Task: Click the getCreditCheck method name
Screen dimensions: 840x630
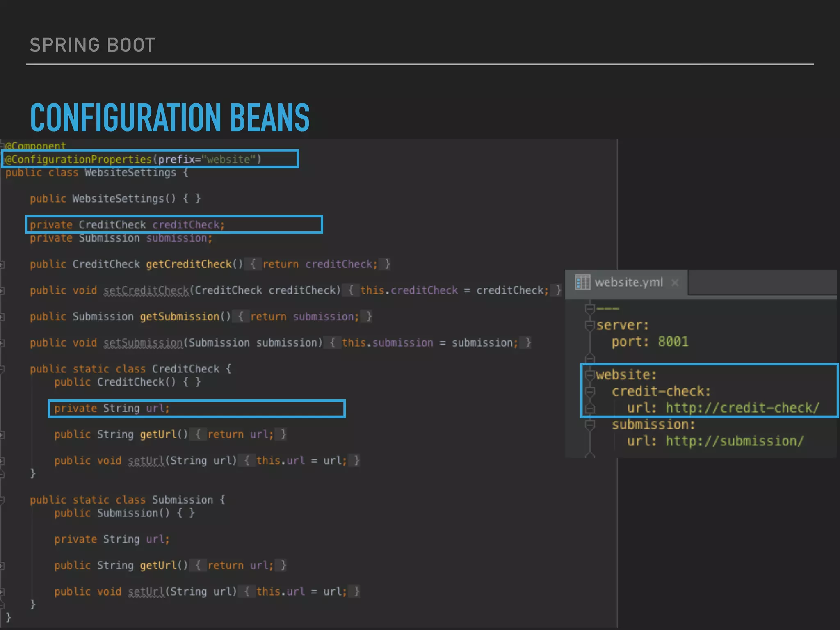Action: click(189, 264)
